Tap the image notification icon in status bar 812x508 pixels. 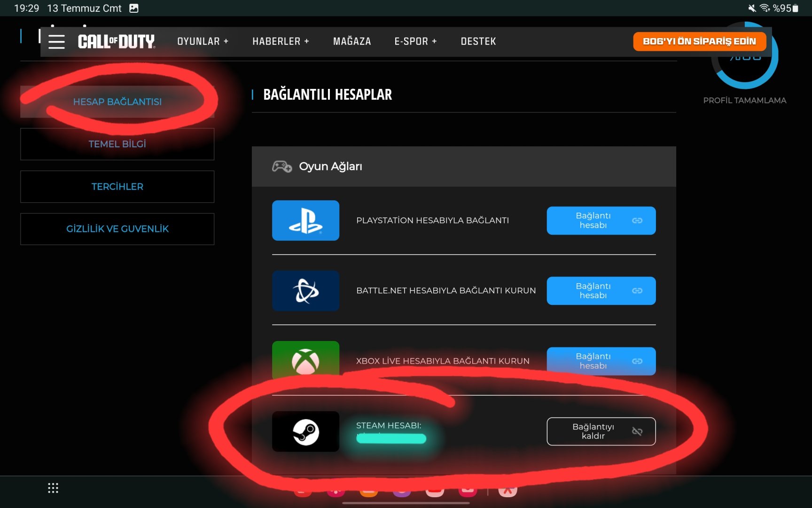134,8
